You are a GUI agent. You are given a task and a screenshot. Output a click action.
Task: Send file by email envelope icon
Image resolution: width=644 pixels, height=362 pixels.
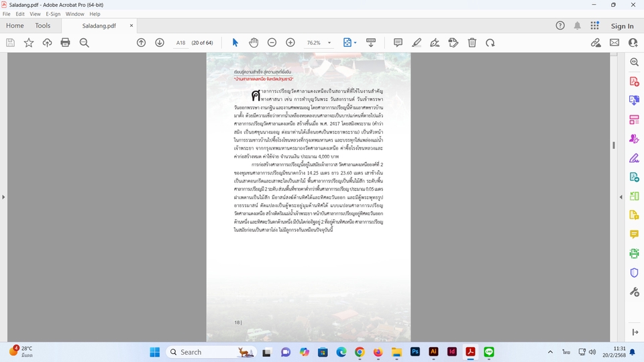tap(614, 43)
